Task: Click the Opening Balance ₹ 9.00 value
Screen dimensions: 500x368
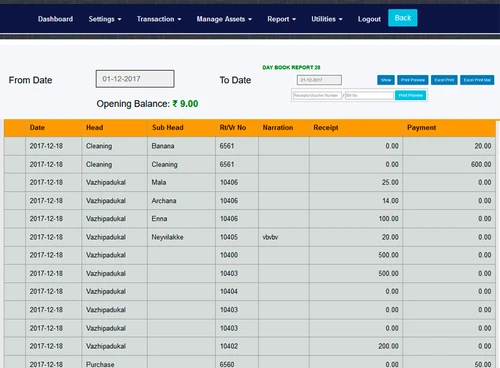Action: (x=185, y=104)
